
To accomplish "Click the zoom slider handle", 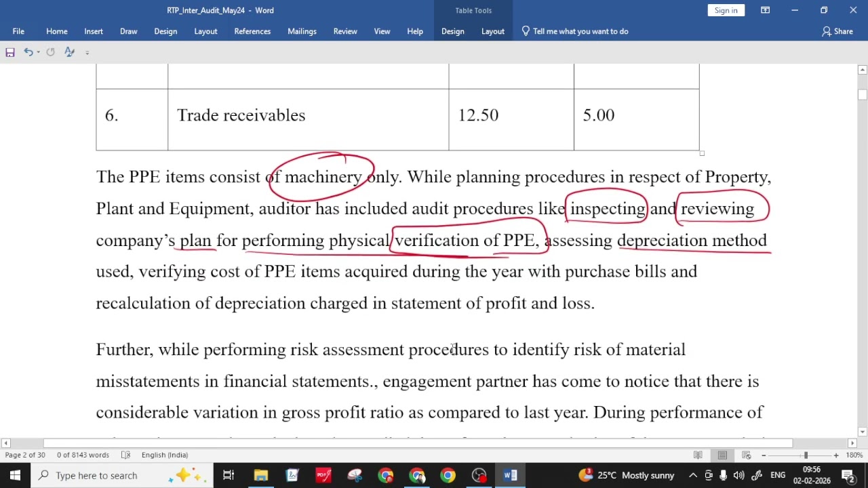I will click(806, 455).
